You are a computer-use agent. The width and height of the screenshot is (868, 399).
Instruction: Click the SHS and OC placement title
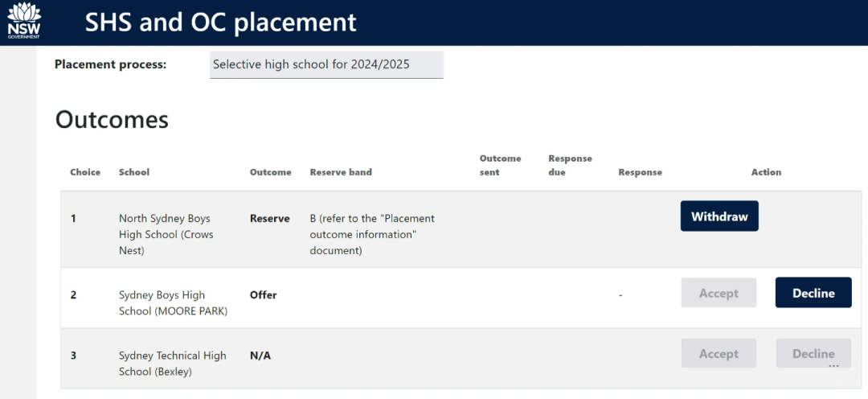coord(220,23)
